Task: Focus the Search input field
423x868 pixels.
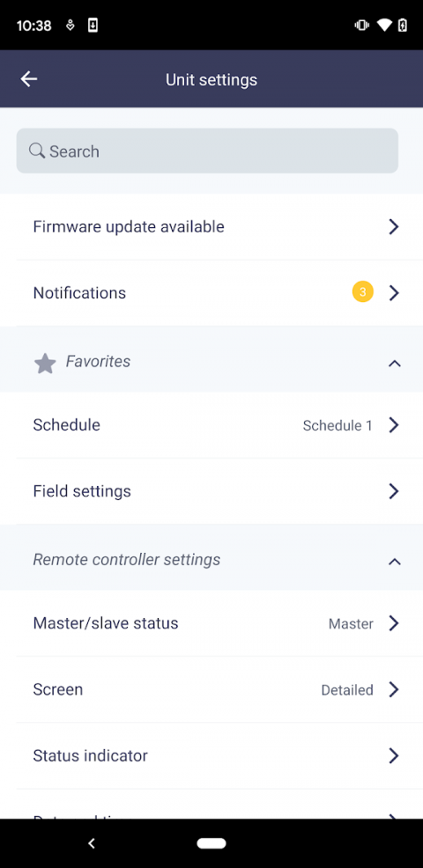Action: point(207,151)
